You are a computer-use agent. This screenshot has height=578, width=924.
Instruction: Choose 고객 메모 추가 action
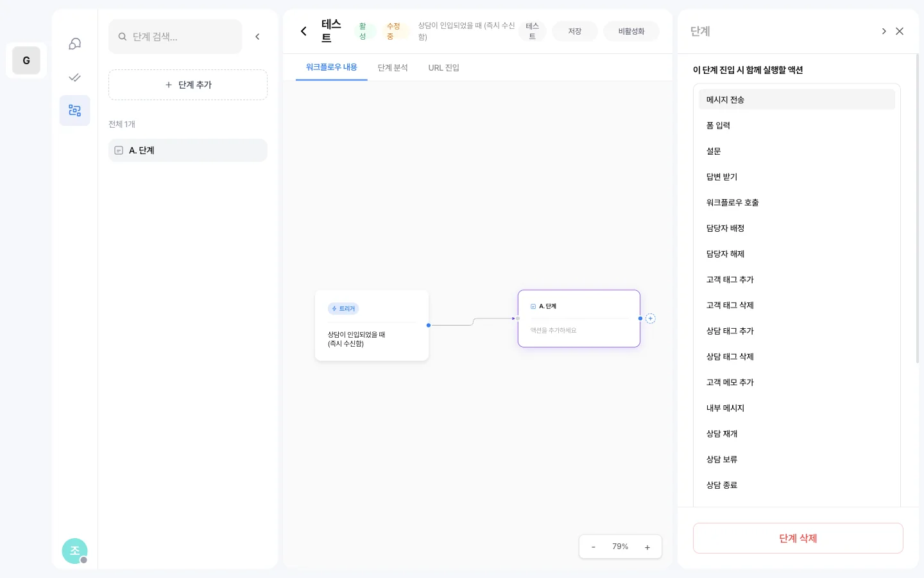click(x=797, y=382)
